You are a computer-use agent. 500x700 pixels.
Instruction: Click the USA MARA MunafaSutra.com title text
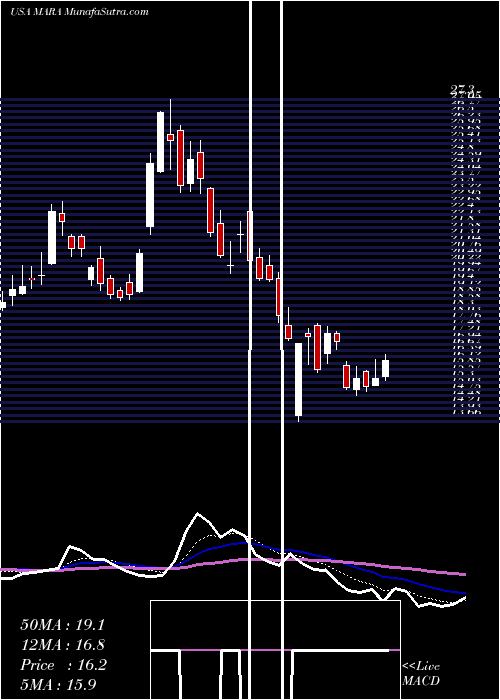point(79,12)
